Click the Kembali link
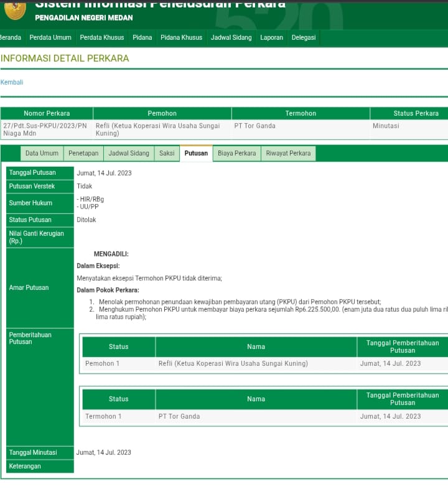Image resolution: width=448 pixels, height=494 pixels. pyautogui.click(x=12, y=82)
